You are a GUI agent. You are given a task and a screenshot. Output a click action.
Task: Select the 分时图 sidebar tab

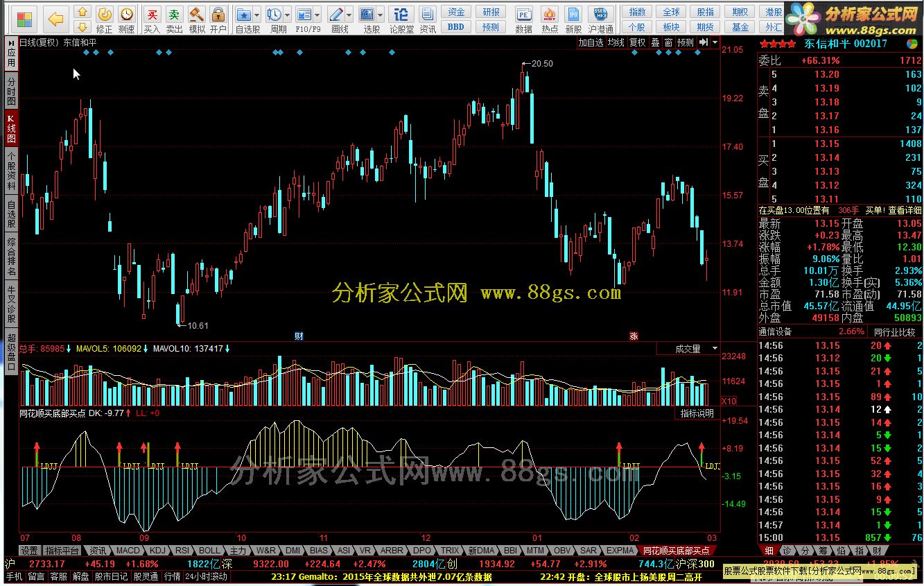(x=11, y=92)
